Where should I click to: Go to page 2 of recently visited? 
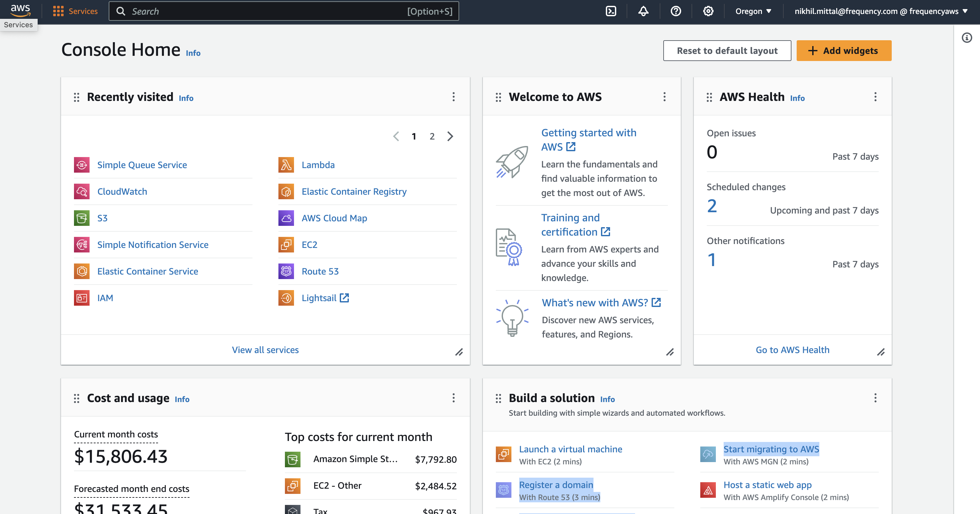[432, 136]
